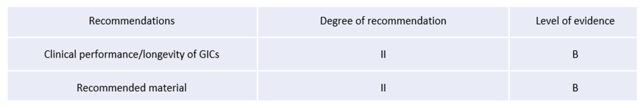Click the word 'Level' in header
The height and width of the screenshot is (108, 644).
point(547,21)
